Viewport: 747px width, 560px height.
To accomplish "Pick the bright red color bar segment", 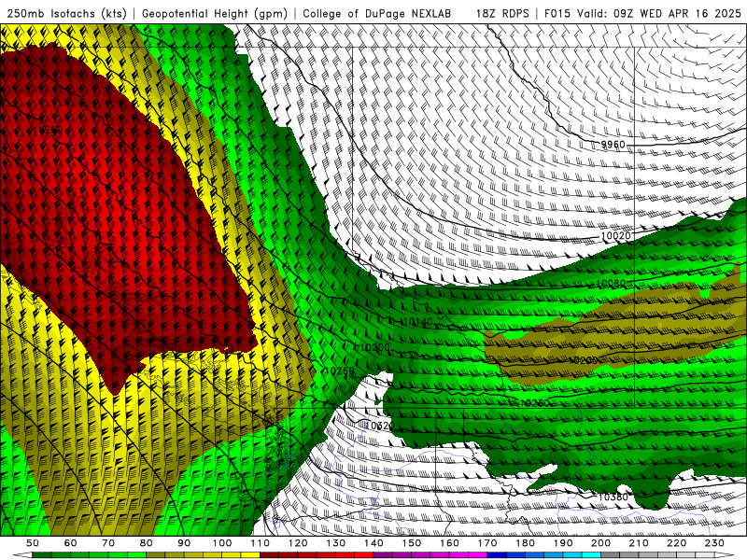I will click(x=364, y=555).
